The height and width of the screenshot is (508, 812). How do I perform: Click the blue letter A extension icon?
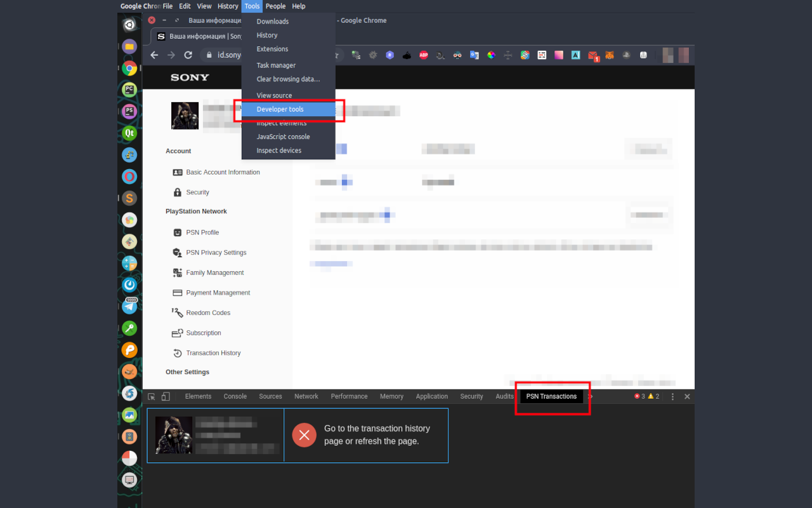[x=575, y=55]
